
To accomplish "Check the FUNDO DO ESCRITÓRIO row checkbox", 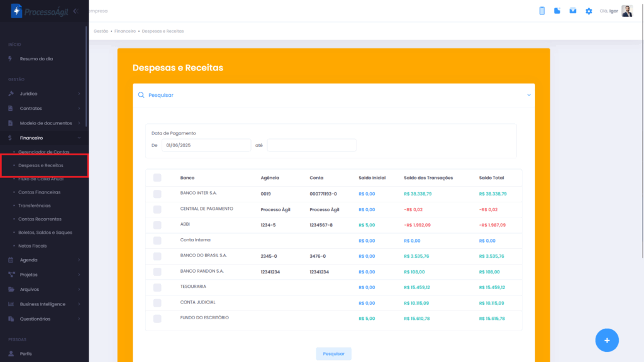I will coord(157,319).
